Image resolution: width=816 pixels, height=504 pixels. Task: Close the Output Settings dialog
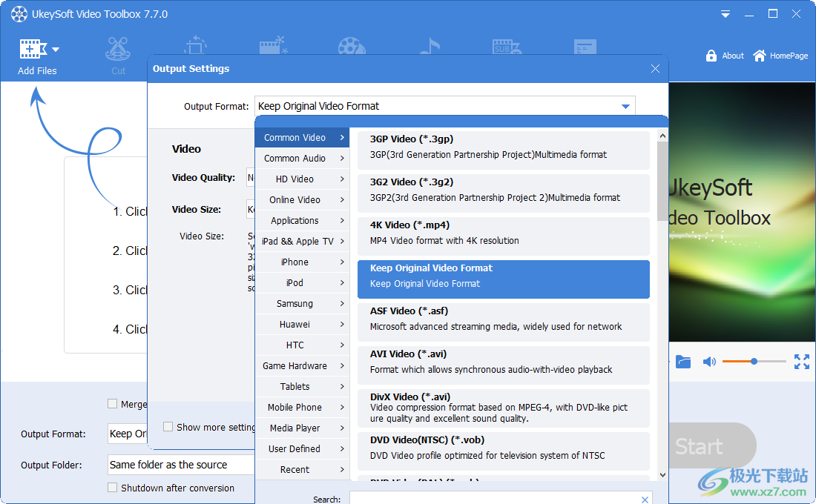[655, 69]
